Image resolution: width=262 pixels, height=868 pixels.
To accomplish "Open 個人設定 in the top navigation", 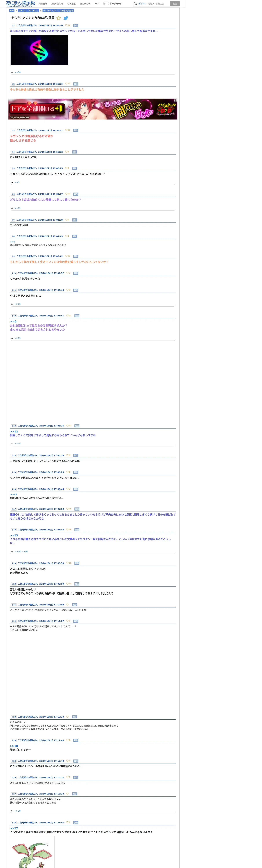I will 71,4.
